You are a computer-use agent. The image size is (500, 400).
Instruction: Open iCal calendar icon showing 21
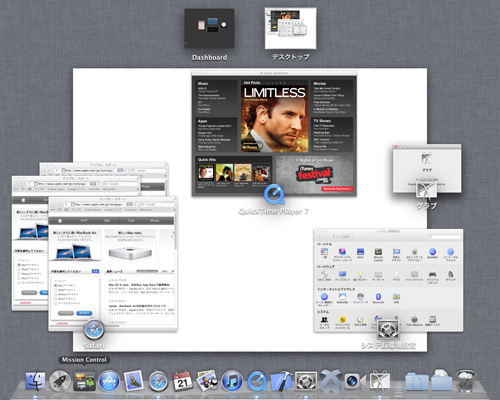tap(182, 381)
